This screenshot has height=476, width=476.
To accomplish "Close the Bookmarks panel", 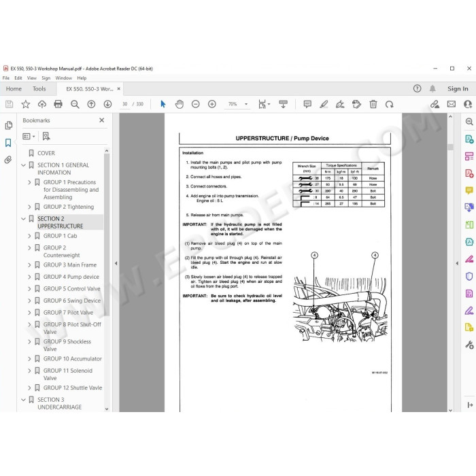I will point(102,120).
